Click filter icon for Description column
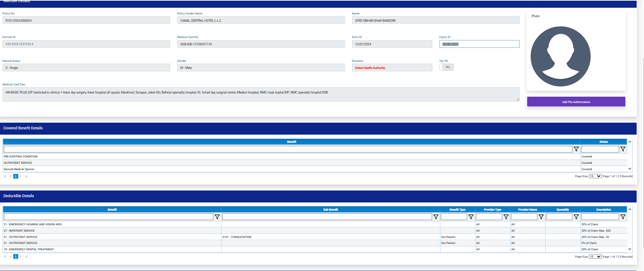This screenshot has width=644, height=271. point(623,217)
